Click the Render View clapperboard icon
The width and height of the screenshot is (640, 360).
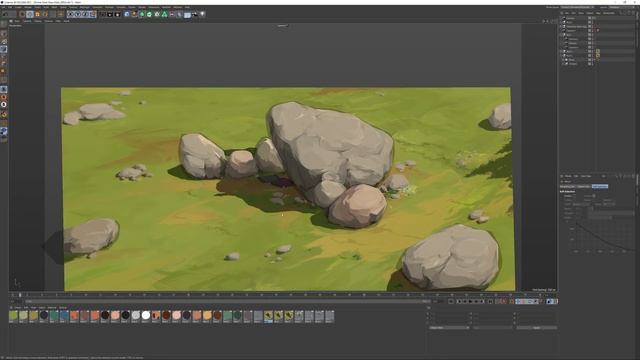[x=102, y=14]
